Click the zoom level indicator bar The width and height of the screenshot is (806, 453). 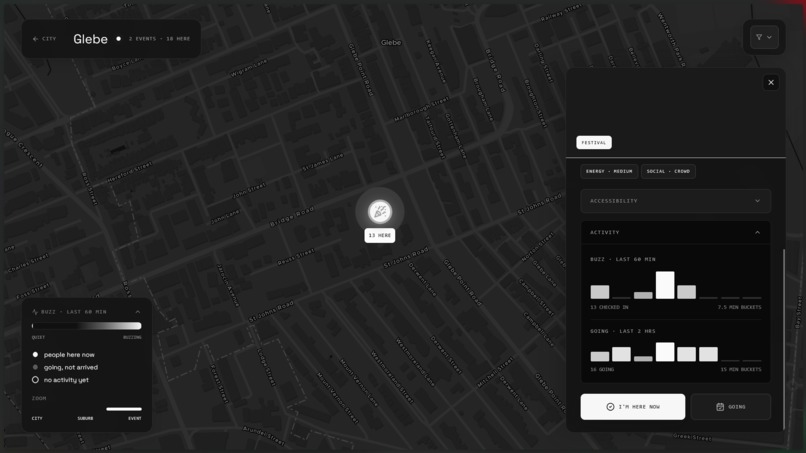[x=124, y=409]
